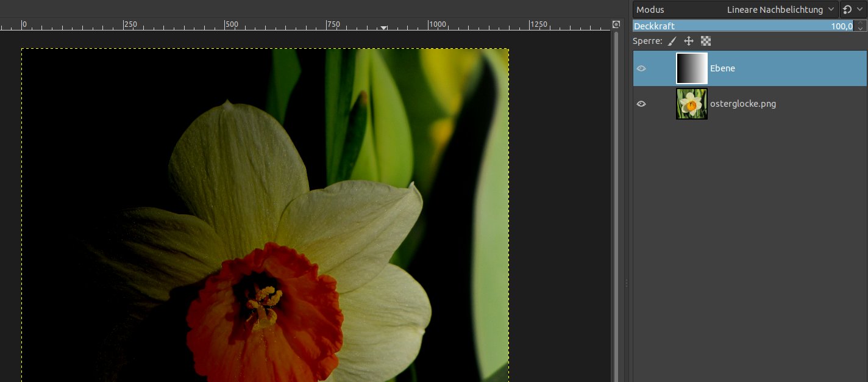Decrease Deckkraft with the down arrow

(x=861, y=29)
